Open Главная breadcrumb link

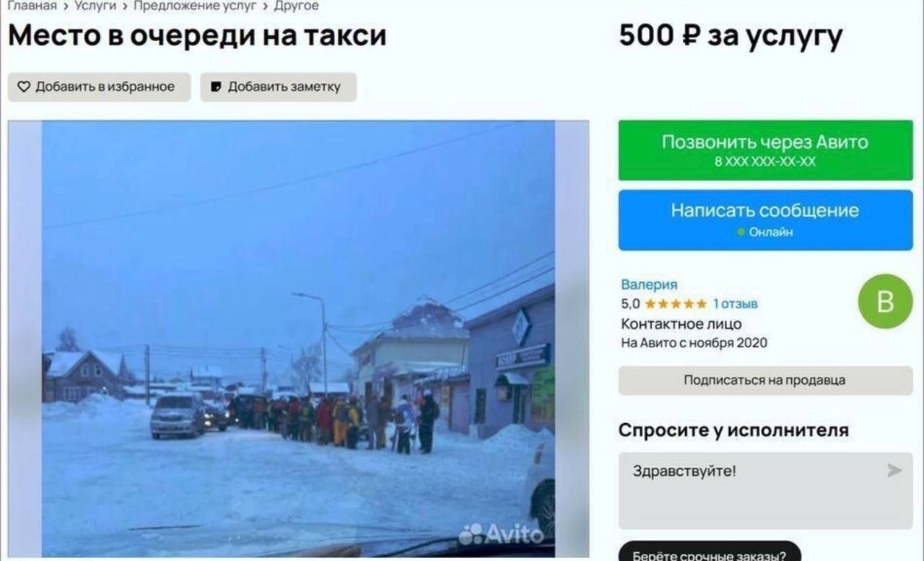pos(32,6)
